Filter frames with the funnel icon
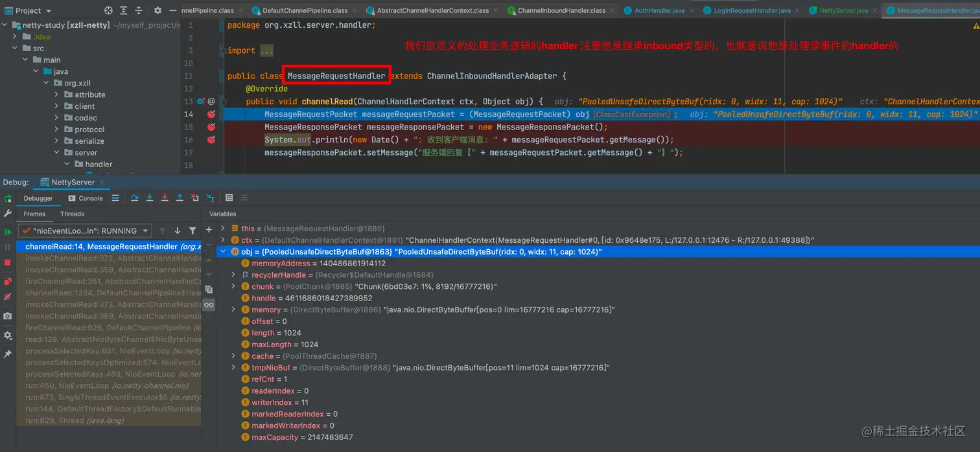Screen dimensions: 980x452 click(192, 231)
